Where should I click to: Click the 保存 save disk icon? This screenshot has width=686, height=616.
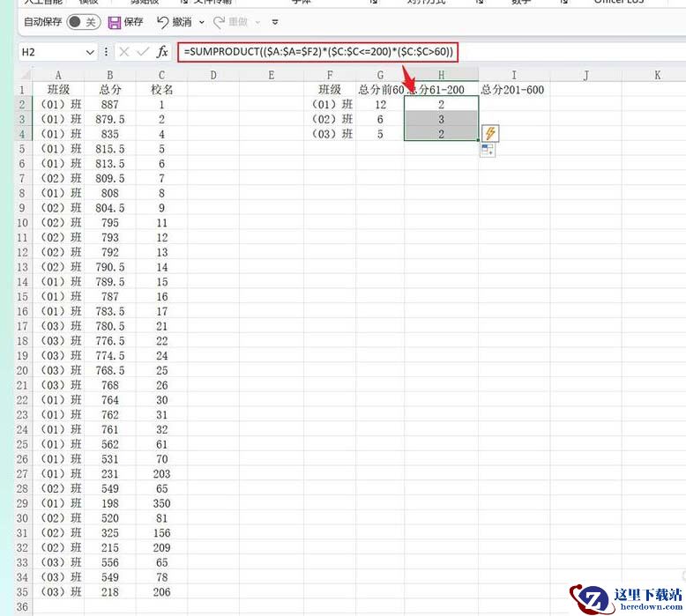coord(115,22)
